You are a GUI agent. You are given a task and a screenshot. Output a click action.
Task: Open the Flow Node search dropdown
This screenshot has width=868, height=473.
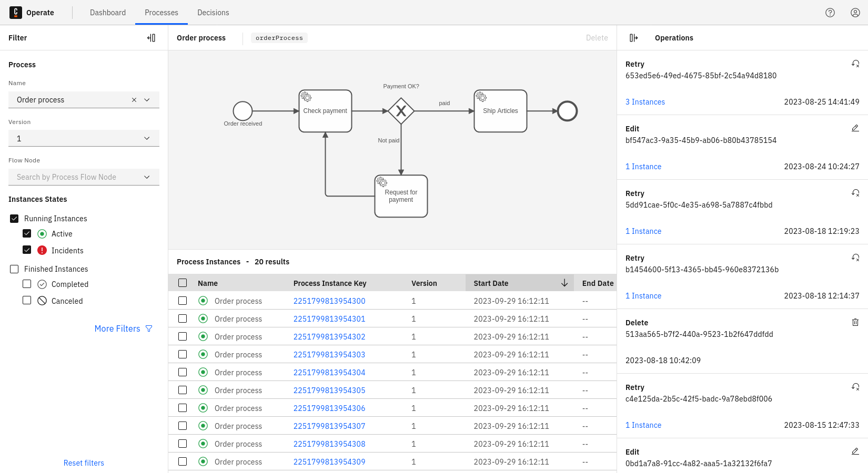84,177
